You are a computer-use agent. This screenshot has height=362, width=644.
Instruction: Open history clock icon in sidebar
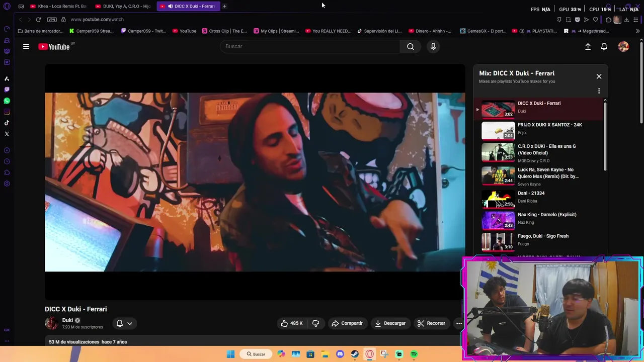click(x=7, y=161)
